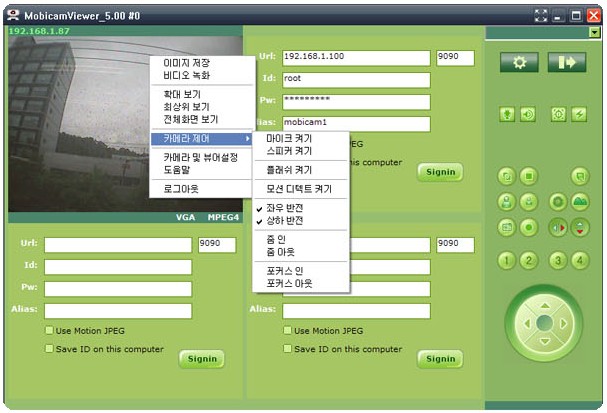Click Signin in the bottom-right panel

440,359
